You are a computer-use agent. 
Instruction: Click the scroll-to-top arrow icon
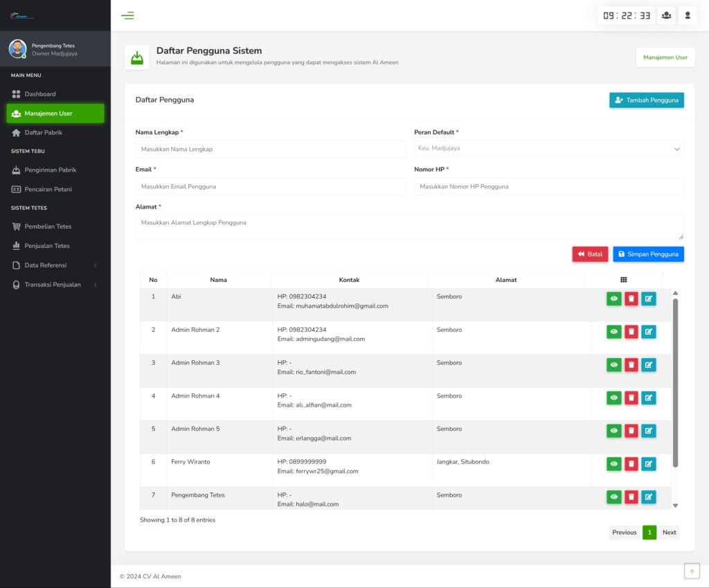click(692, 571)
